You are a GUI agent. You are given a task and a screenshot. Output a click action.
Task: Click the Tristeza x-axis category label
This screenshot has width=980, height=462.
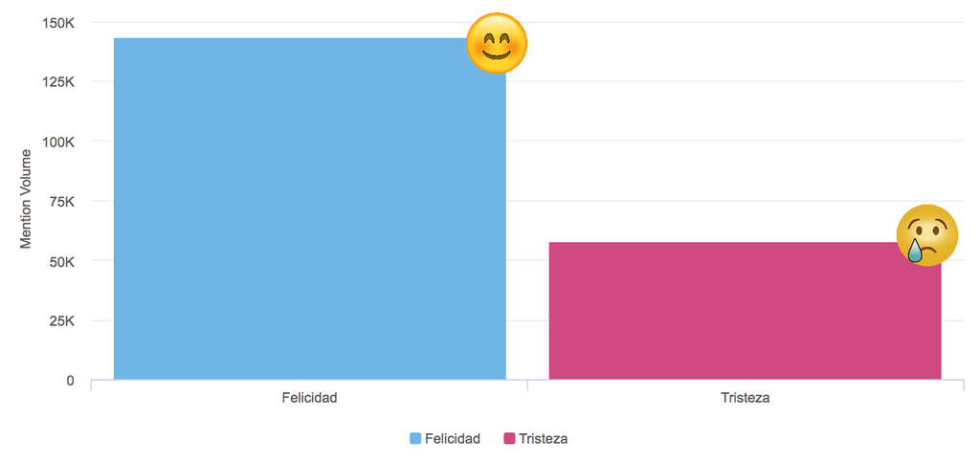[x=745, y=398]
